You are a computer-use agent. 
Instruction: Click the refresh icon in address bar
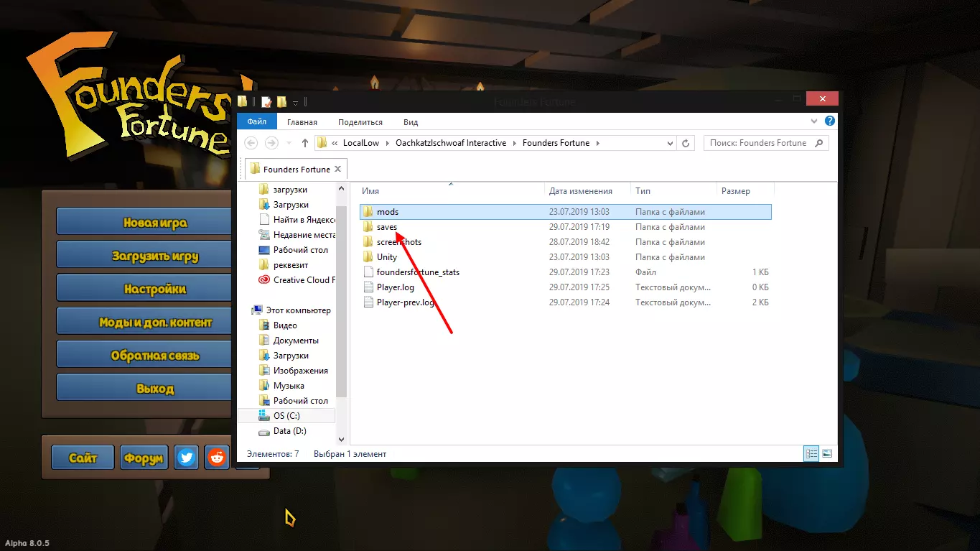tap(686, 143)
